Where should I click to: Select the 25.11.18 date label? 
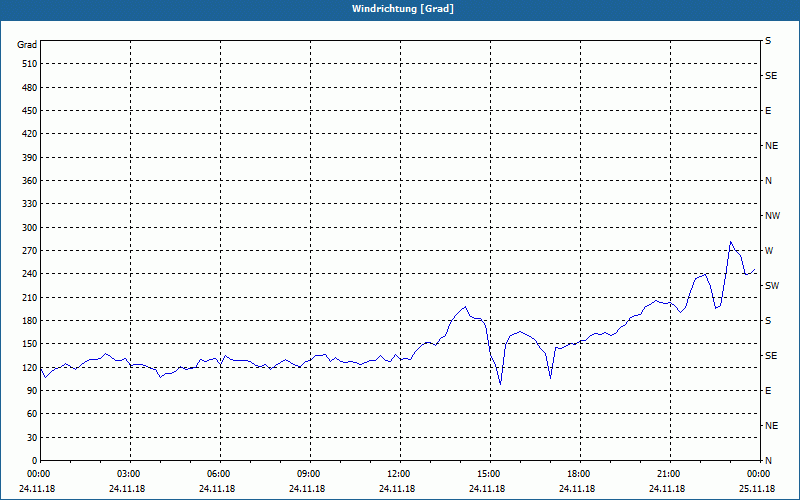[x=757, y=488]
